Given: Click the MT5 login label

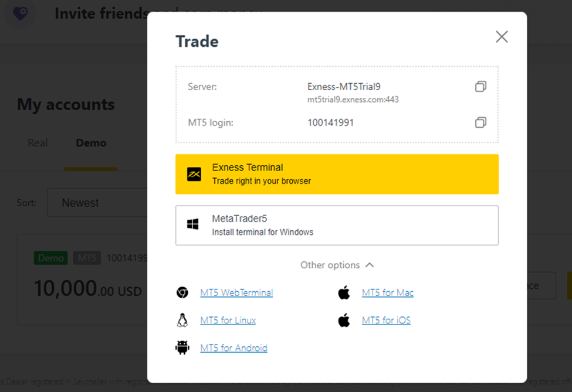Looking at the screenshot, I should (x=211, y=123).
